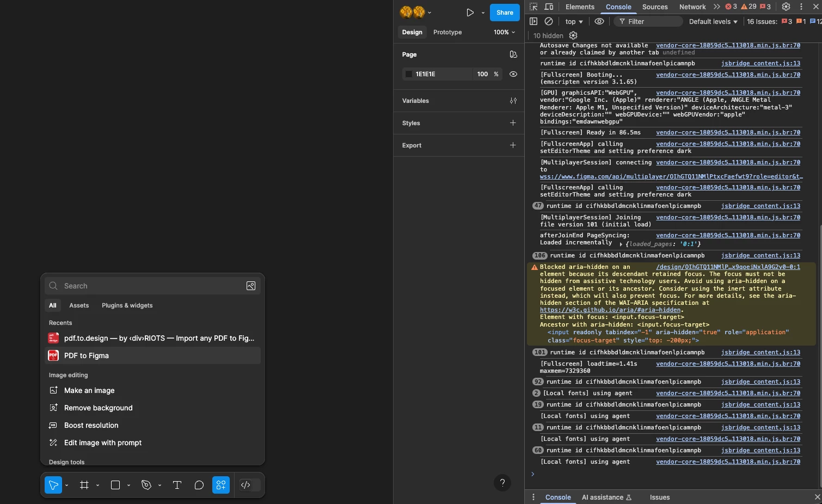Image resolution: width=822 pixels, height=504 pixels.
Task: Select the Rectangle shape tool
Action: 115,485
